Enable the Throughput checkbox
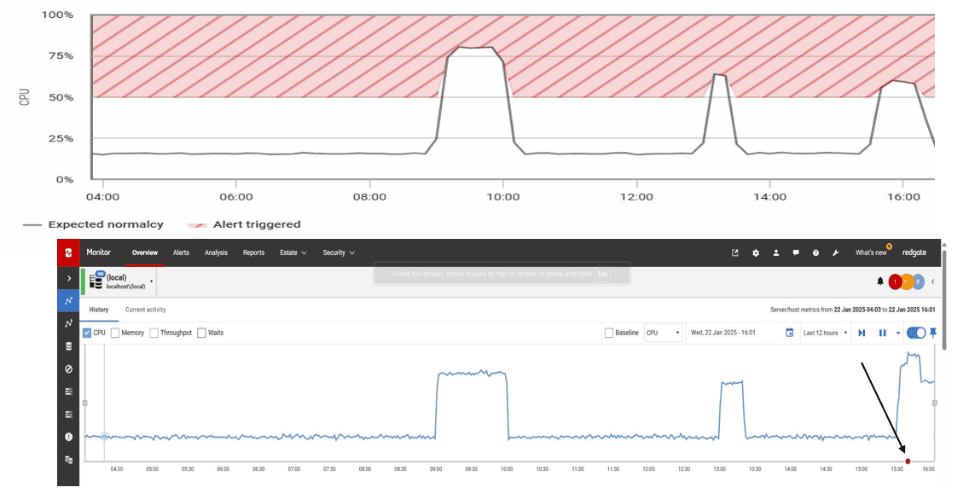The height and width of the screenshot is (499, 969). [x=154, y=333]
